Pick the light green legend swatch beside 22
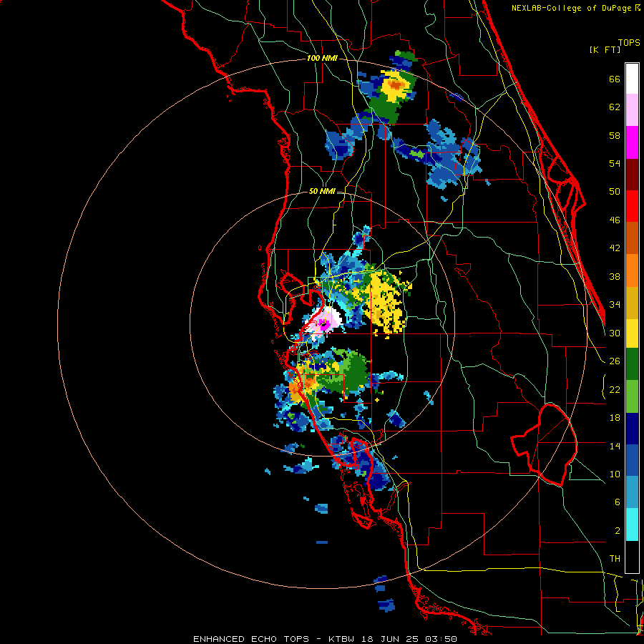 click(632, 396)
